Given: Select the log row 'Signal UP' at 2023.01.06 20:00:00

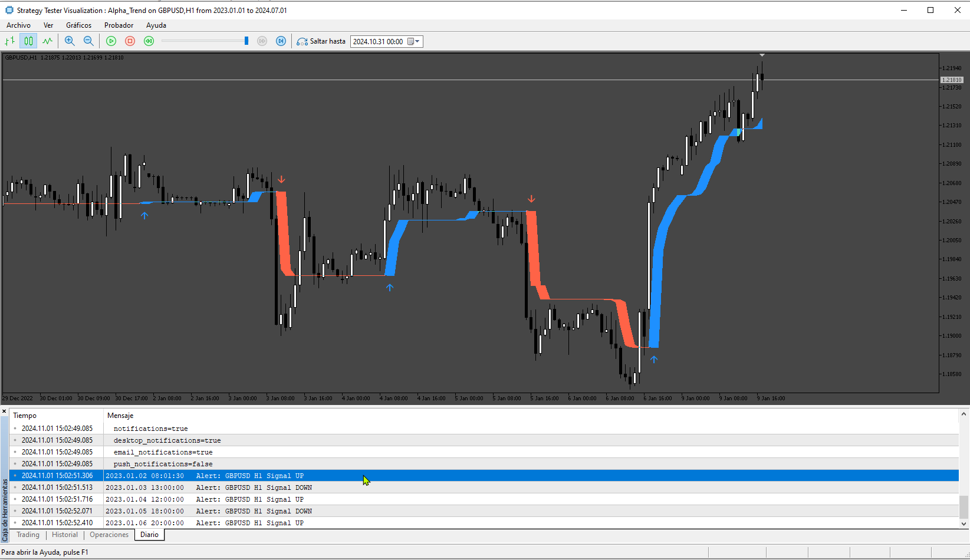Looking at the screenshot, I should [484, 523].
